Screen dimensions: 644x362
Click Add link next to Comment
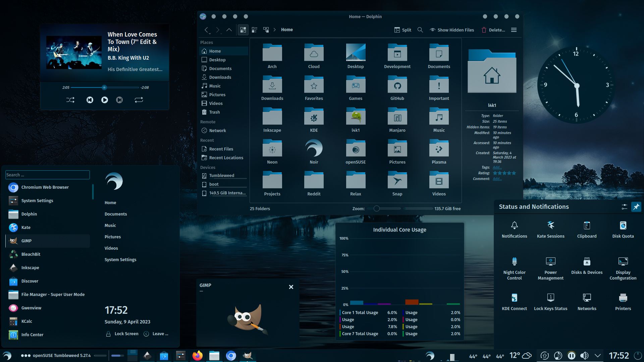[497, 179]
